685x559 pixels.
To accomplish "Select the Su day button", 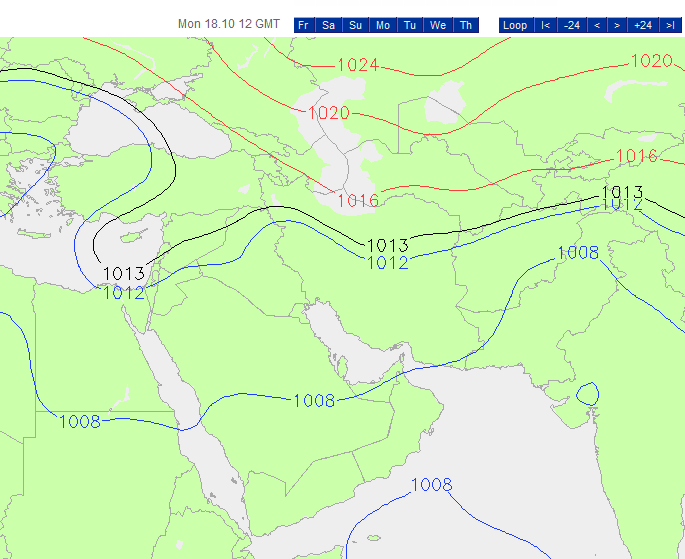I will [x=356, y=25].
